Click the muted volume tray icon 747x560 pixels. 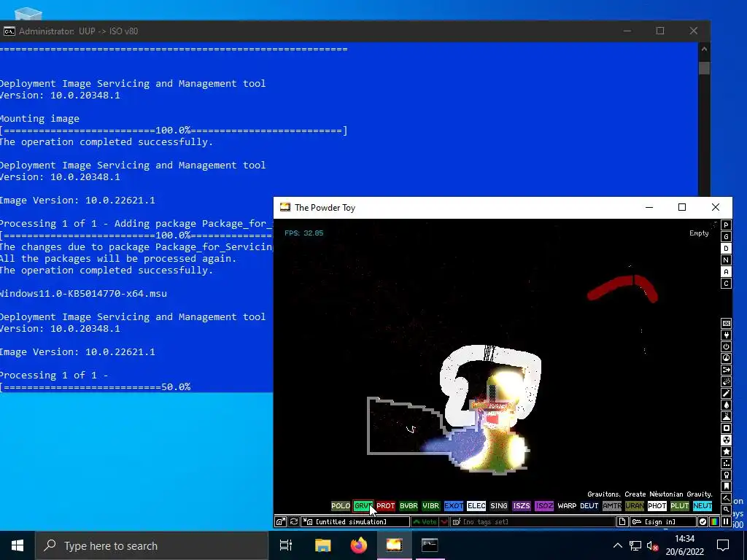[x=653, y=545]
